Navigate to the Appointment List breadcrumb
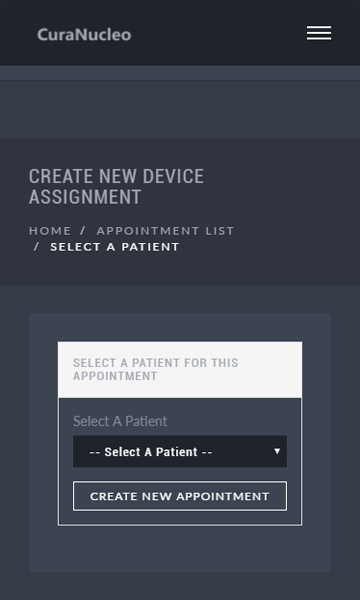 165,231
